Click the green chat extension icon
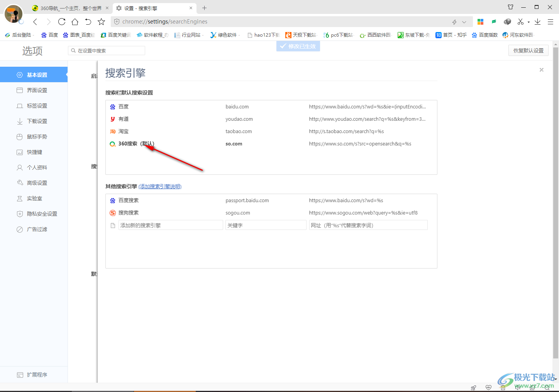This screenshot has height=392, width=559. [x=494, y=22]
